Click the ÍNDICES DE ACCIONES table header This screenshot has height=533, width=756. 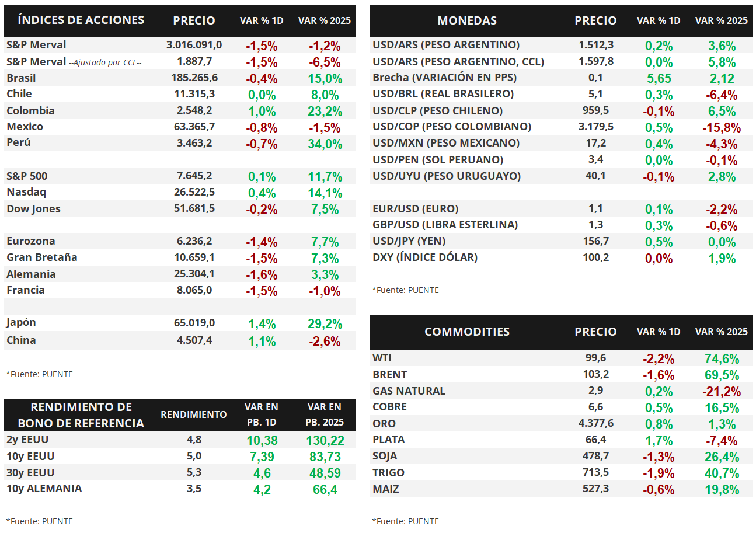tap(81, 20)
